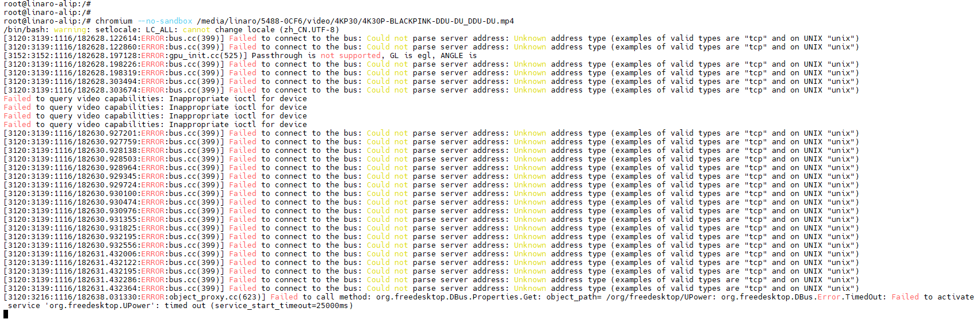
Task: Click the black terminal cursor block
Action: pos(6,314)
